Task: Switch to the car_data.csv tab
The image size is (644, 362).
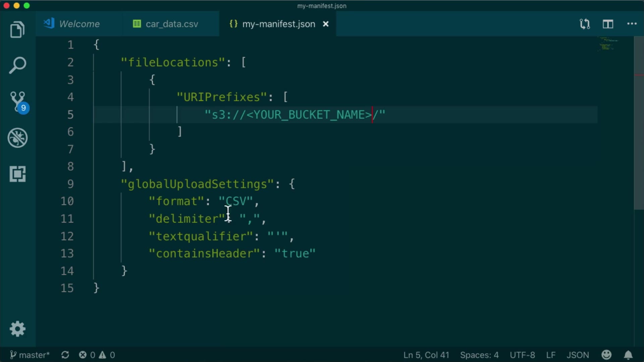Action: [171, 24]
